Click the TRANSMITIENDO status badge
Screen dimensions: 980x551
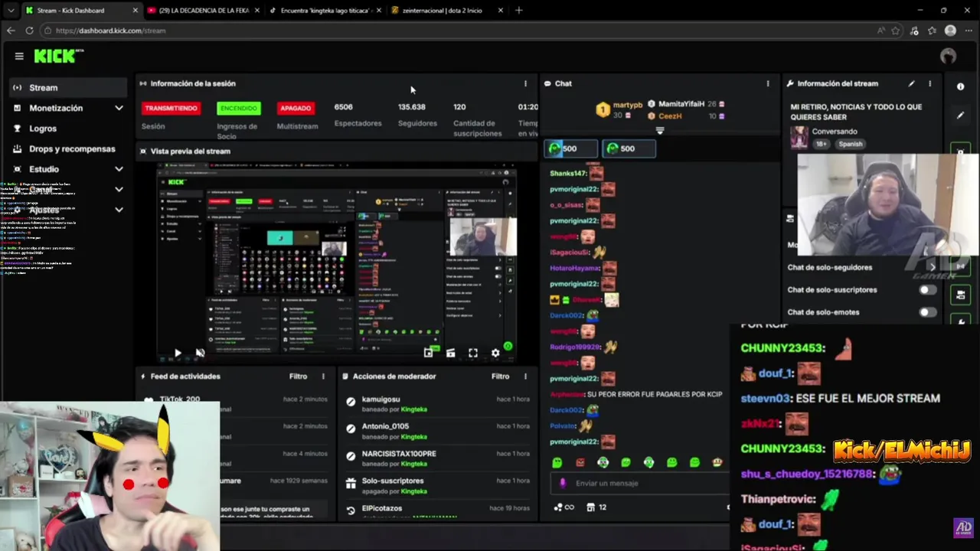pos(171,108)
